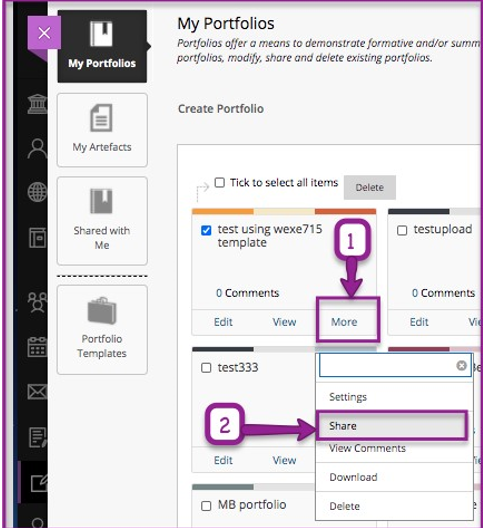Open the Portfolio Templates tile
This screenshot has height=528, width=483.
tap(102, 330)
